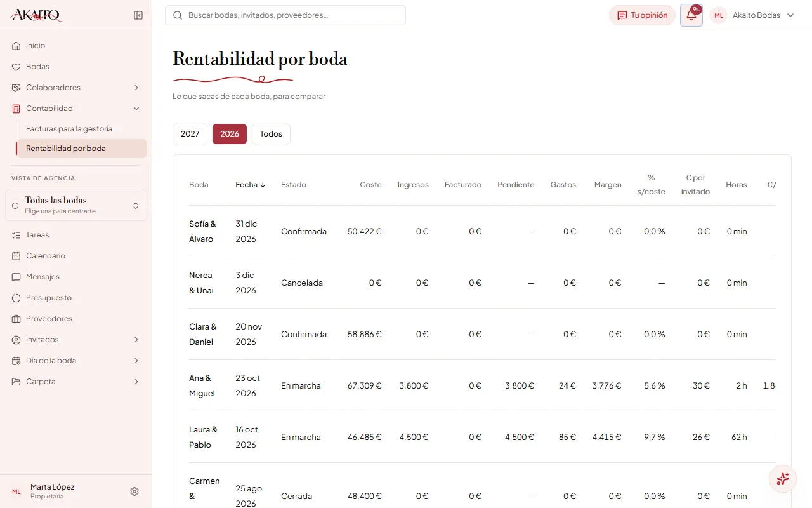Viewport: 812px width, 508px height.
Task: Click the Inicio home icon
Action: pos(16,46)
